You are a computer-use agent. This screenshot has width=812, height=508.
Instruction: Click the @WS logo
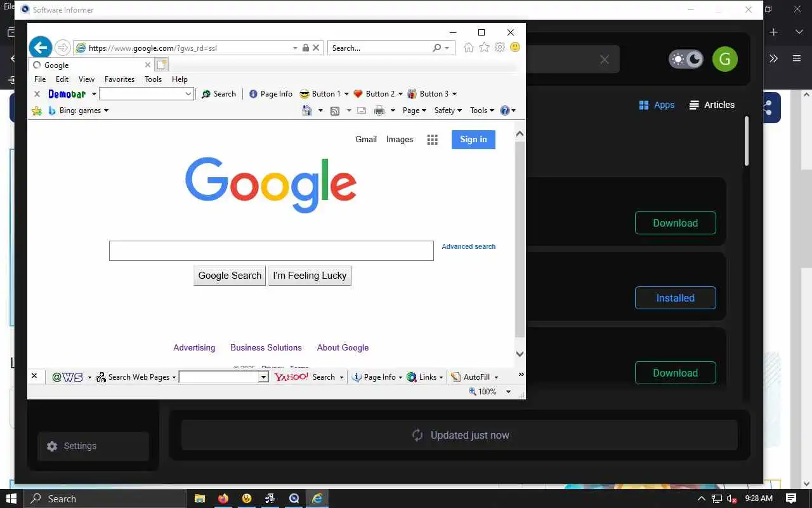[x=67, y=377]
